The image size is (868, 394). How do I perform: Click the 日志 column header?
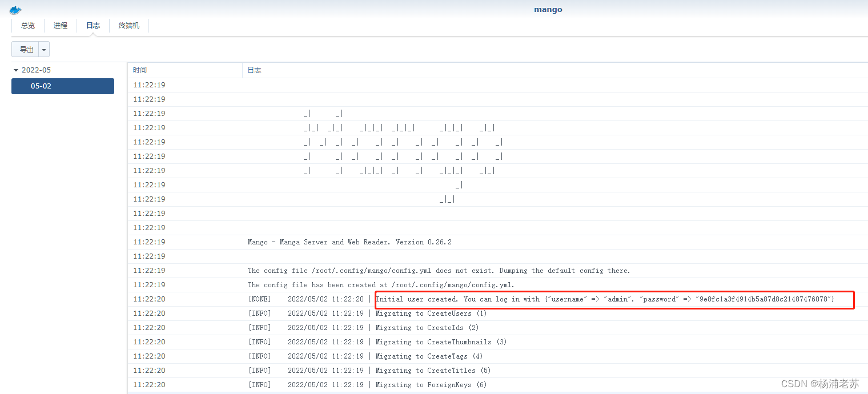(x=555, y=70)
